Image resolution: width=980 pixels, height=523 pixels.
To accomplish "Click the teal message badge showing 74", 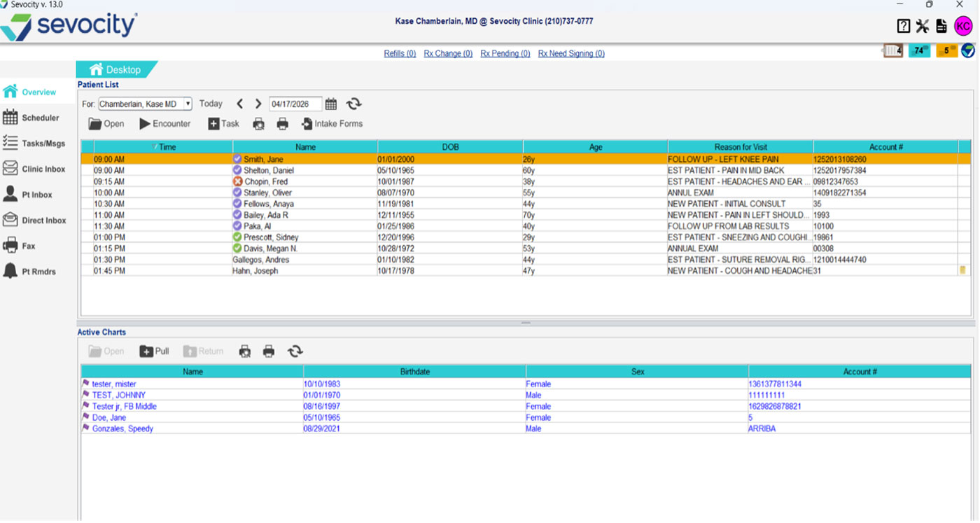I will [919, 50].
